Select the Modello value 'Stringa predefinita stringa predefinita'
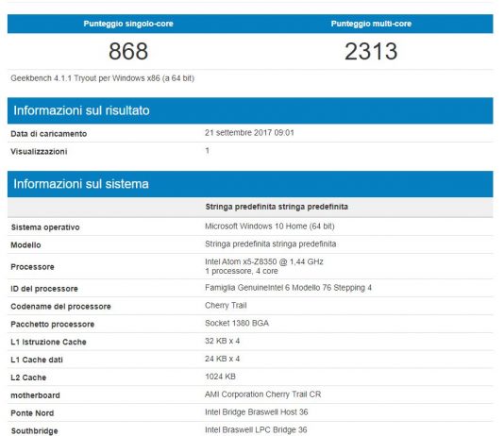Viewport: 504px width, 436px height. (x=271, y=243)
